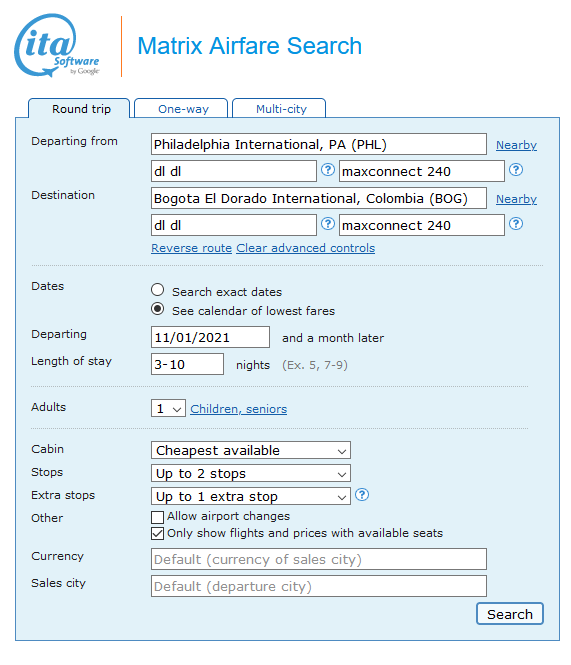Expand the Cabin dropdown
The height and width of the screenshot is (665, 571).
point(251,450)
